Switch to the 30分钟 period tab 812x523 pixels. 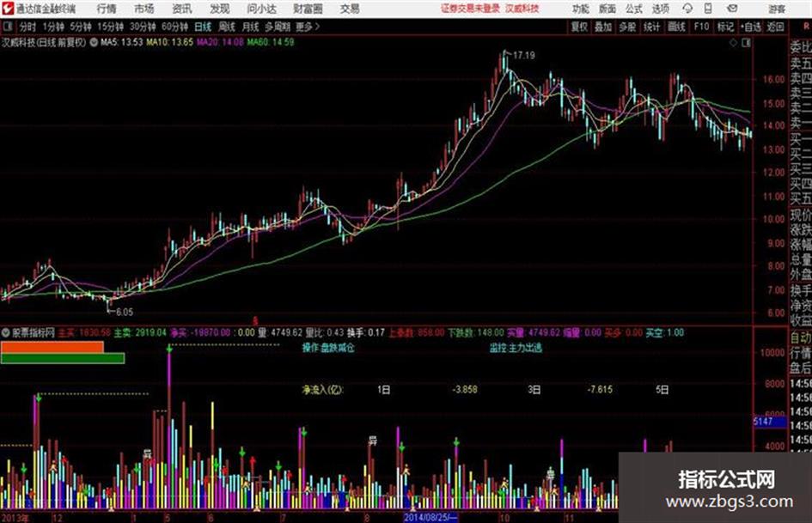click(143, 27)
